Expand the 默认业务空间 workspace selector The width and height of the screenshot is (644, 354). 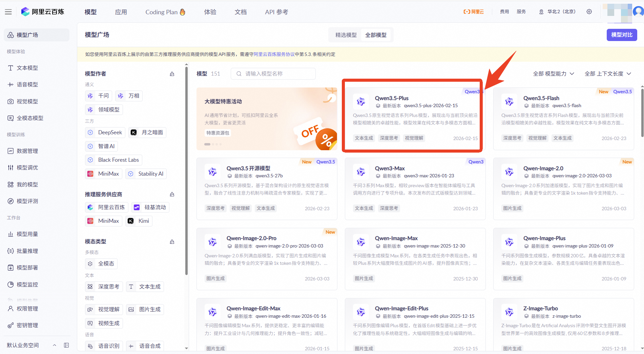pyautogui.click(x=32, y=345)
